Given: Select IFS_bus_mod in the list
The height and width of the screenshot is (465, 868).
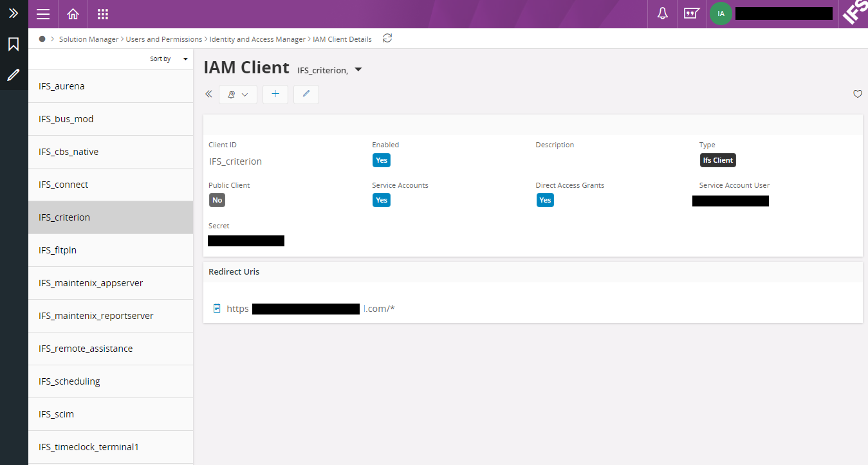Looking at the screenshot, I should tap(111, 119).
